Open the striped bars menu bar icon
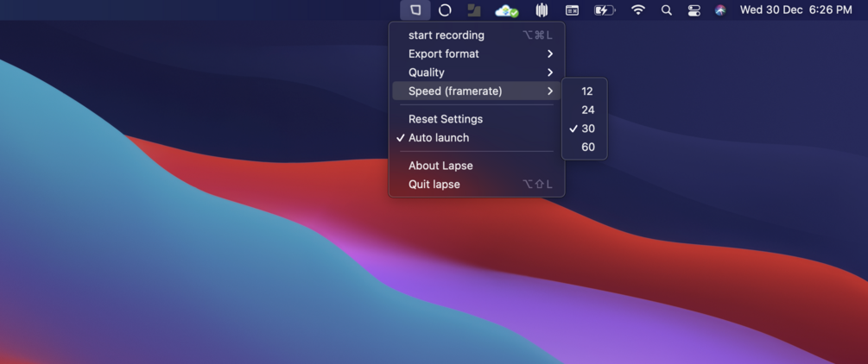The height and width of the screenshot is (364, 868). coord(542,10)
